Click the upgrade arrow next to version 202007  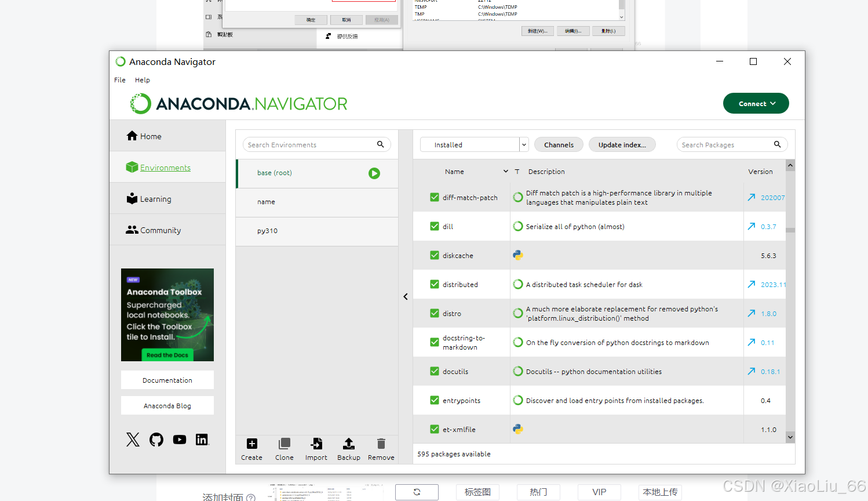point(752,197)
